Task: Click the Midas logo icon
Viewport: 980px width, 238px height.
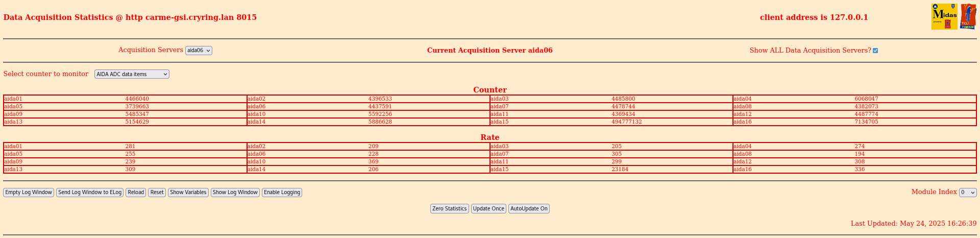Action: (944, 16)
